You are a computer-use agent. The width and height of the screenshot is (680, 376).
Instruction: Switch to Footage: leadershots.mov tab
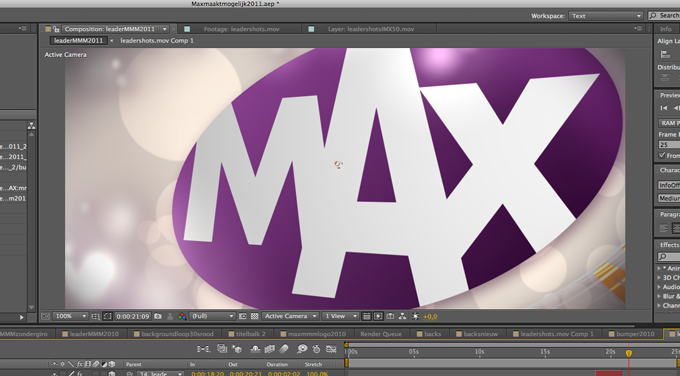(x=241, y=29)
